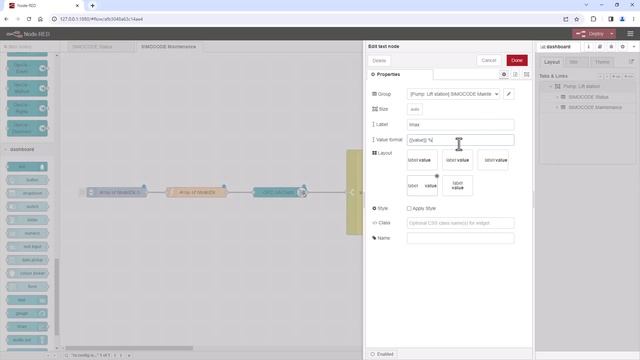Click the red Done button

click(x=517, y=60)
